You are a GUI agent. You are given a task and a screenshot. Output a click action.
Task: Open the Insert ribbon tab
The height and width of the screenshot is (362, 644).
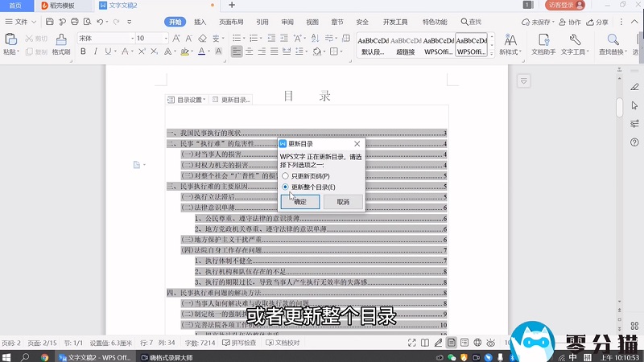tap(200, 22)
